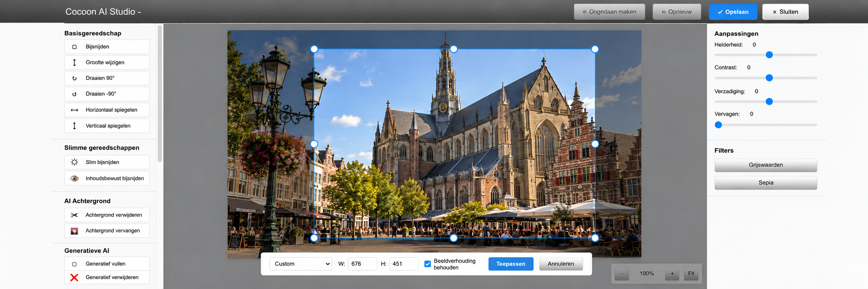Toggle Beeldverhouding behouden checkbox

coord(428,264)
